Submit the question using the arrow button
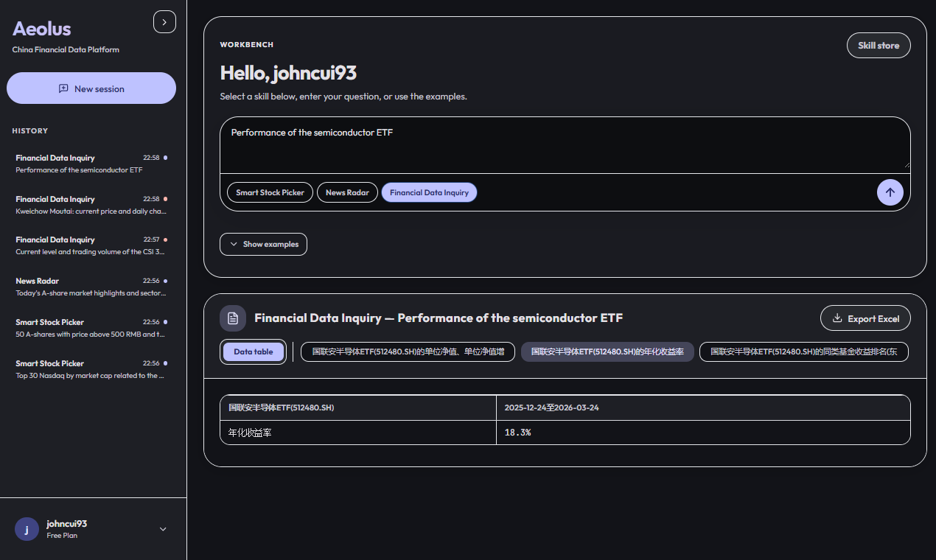This screenshot has height=560, width=936. point(890,192)
